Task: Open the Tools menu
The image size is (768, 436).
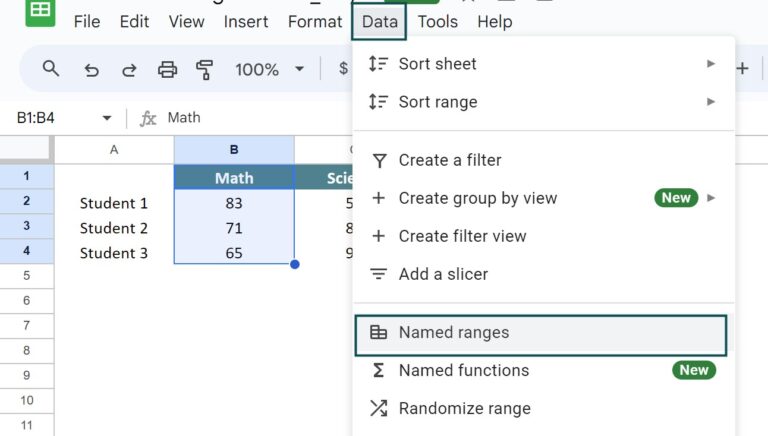Action: pyautogui.click(x=437, y=22)
